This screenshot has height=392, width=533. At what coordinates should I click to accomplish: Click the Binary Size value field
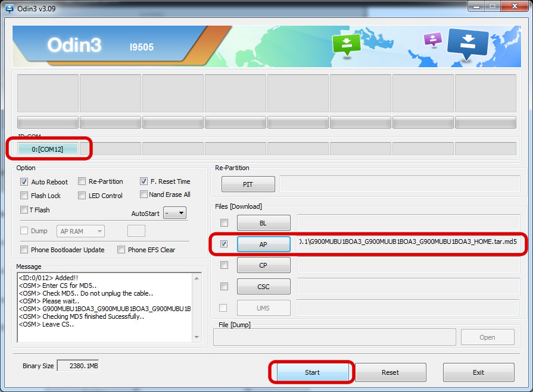click(78, 366)
